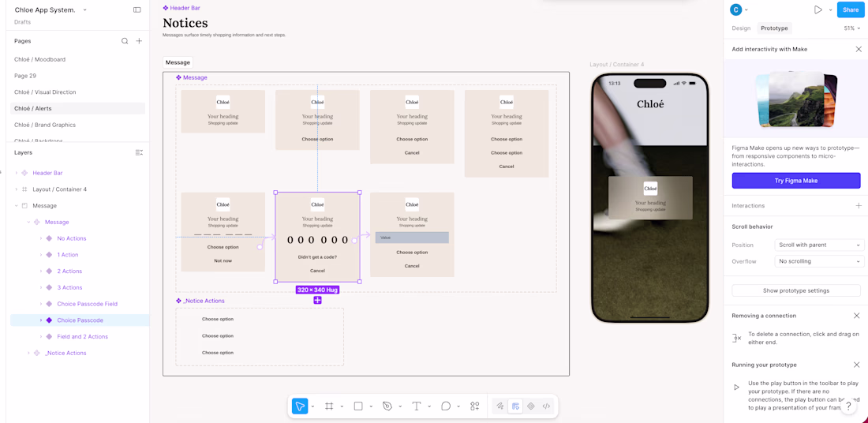Expand the _Notice Actions layer

pyautogui.click(x=28, y=353)
